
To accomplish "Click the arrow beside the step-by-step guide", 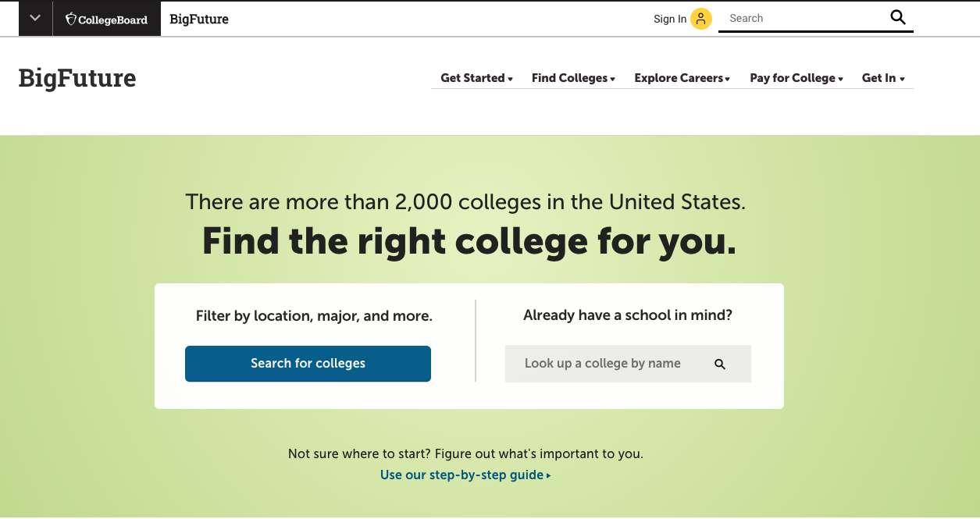I will pos(549,475).
